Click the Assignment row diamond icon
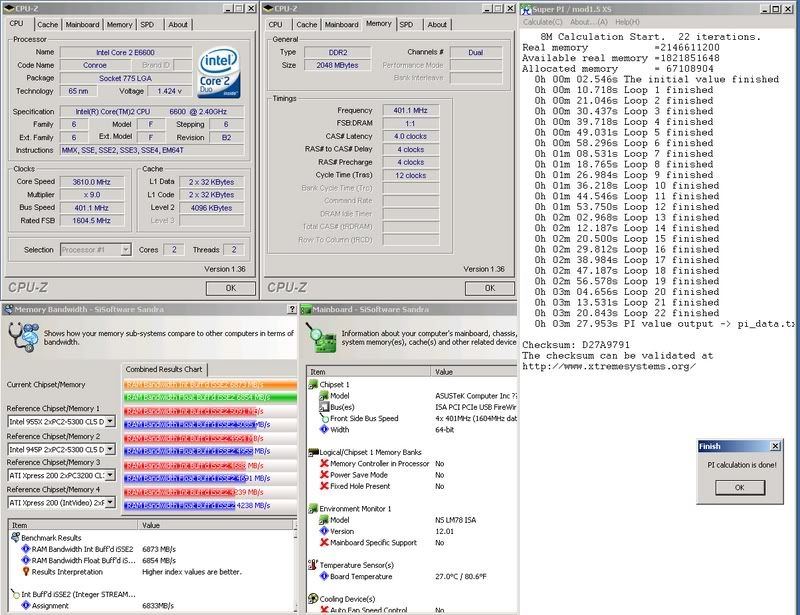This screenshot has height=615, width=800. (26, 606)
